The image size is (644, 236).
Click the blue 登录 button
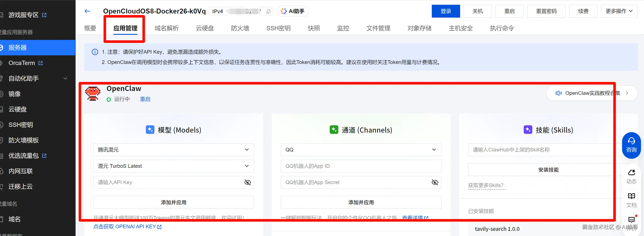[446, 11]
